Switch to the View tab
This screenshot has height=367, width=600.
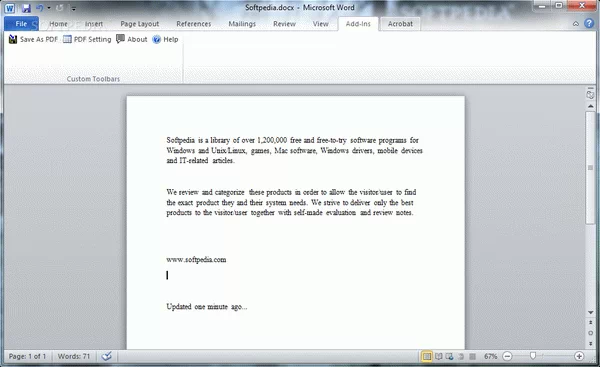click(321, 24)
